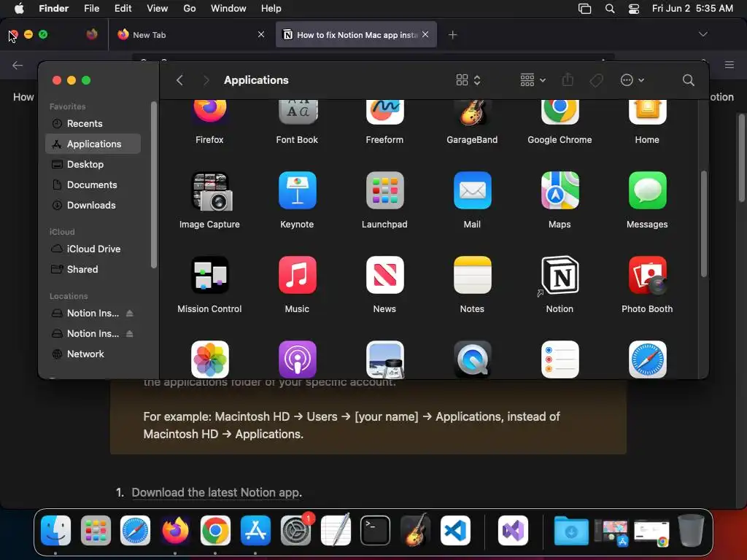747x560 pixels.
Task: Select the GarageBand app in Finder window
Action: point(472,112)
